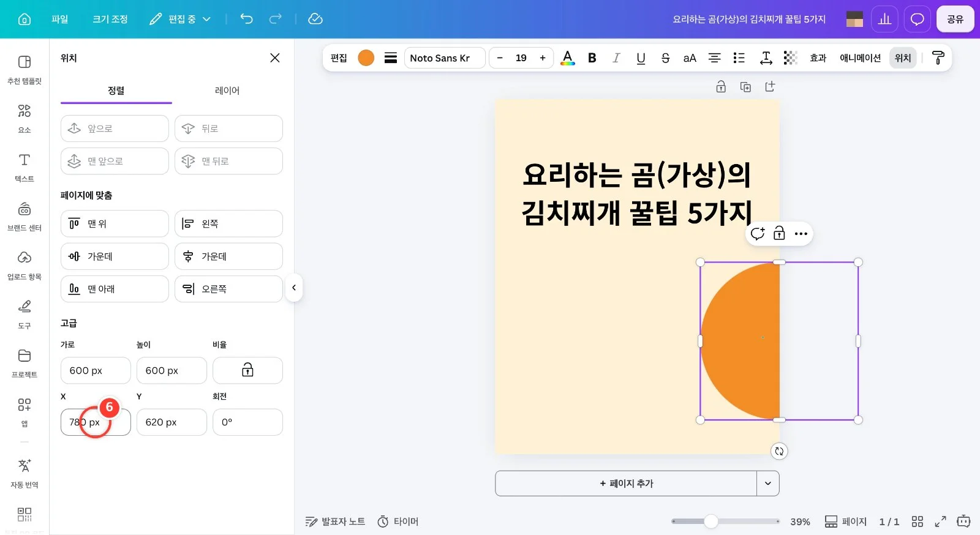Viewport: 980px width, 535px height.
Task: Toggle underline formatting
Action: 641,58
